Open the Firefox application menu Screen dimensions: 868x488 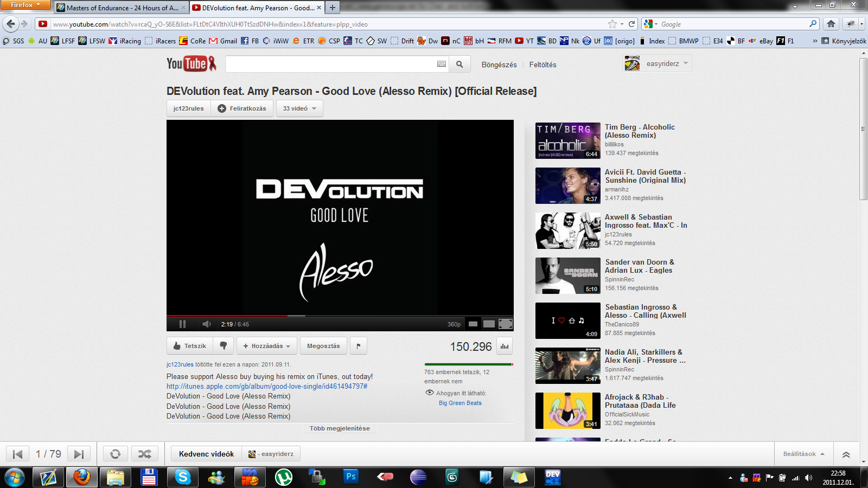[x=25, y=5]
